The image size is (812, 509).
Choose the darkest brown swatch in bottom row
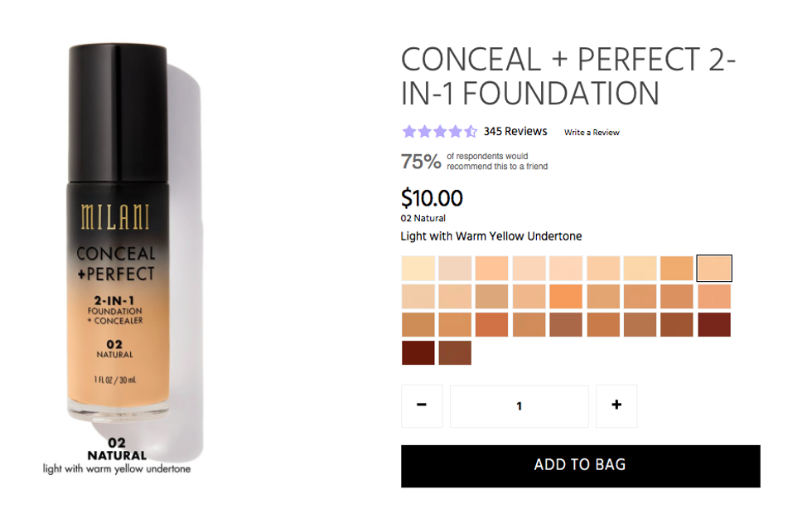point(418,352)
